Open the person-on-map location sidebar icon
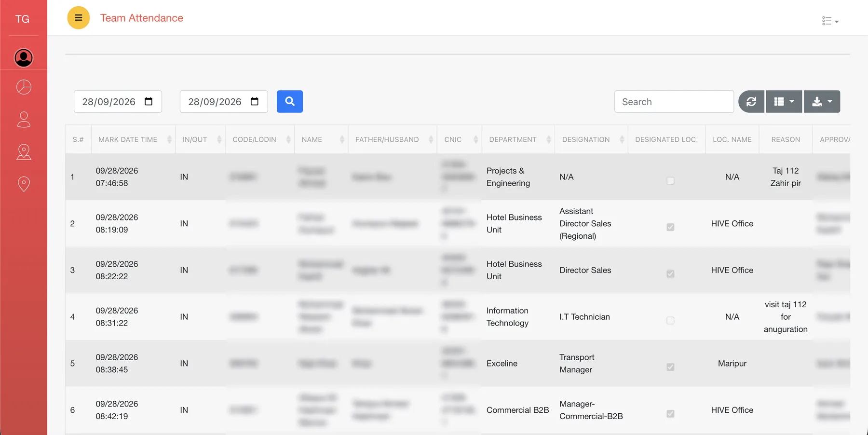Viewport: 868px width, 435px height. (24, 152)
